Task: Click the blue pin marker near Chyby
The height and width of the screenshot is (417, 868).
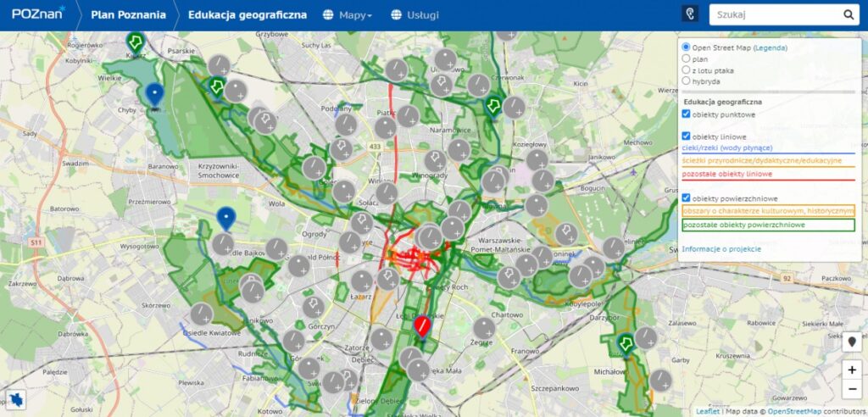Action: click(153, 94)
